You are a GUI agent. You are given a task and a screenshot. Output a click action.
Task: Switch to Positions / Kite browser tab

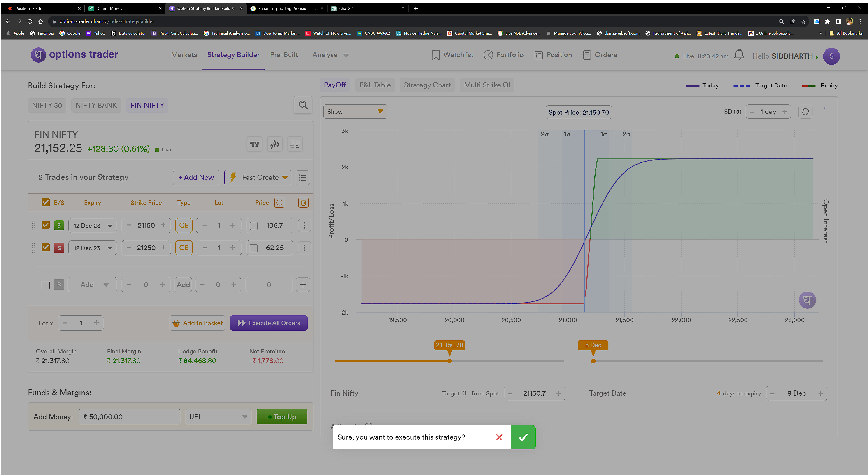tap(44, 8)
